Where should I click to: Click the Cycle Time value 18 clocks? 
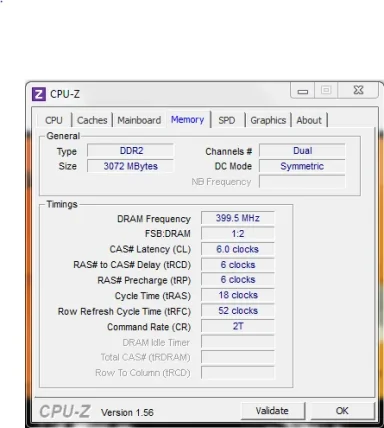coord(238,295)
